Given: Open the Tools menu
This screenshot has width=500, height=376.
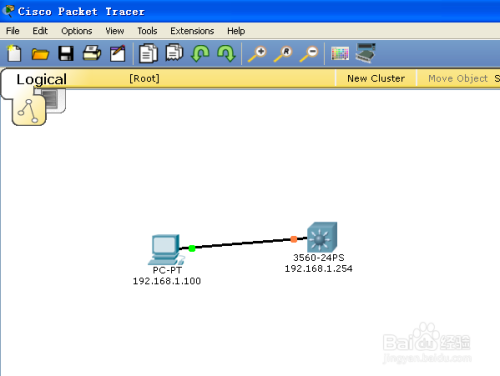Looking at the screenshot, I should tap(147, 31).
